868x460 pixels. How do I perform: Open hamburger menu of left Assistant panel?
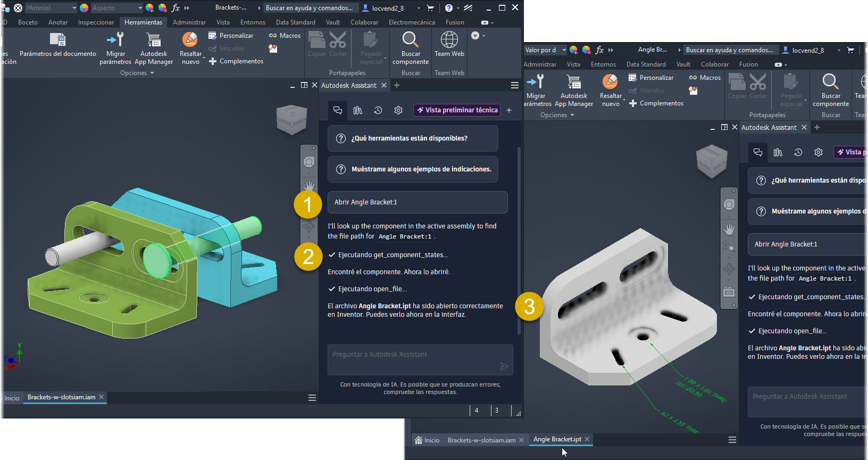(x=515, y=85)
